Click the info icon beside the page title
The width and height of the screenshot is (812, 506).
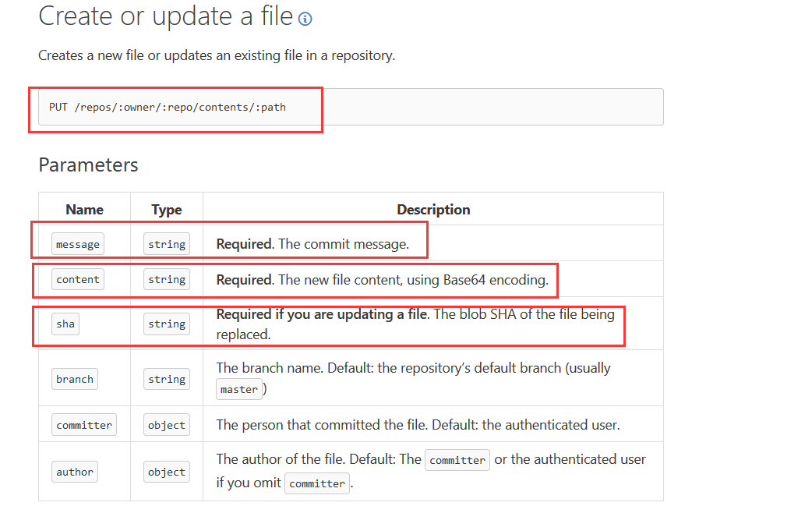pos(305,19)
